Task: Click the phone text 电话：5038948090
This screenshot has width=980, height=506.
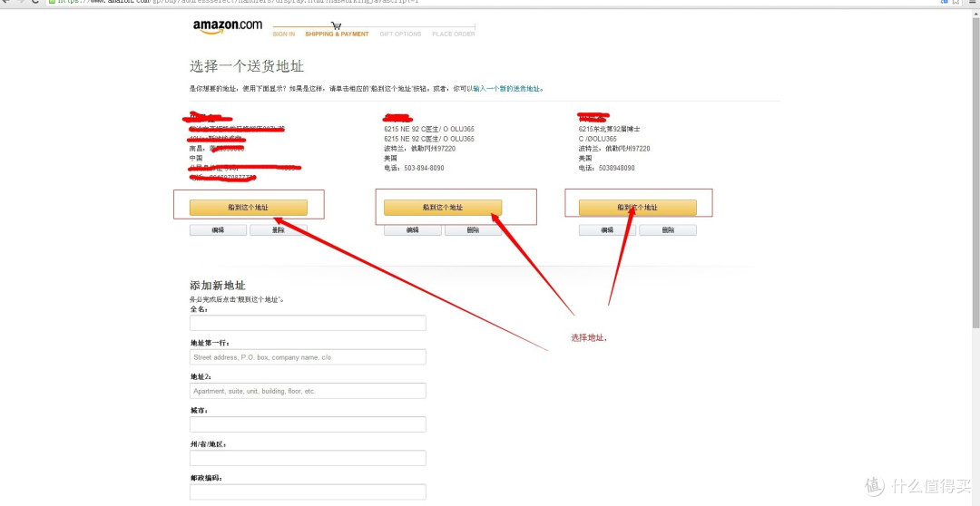Action: coord(606,168)
